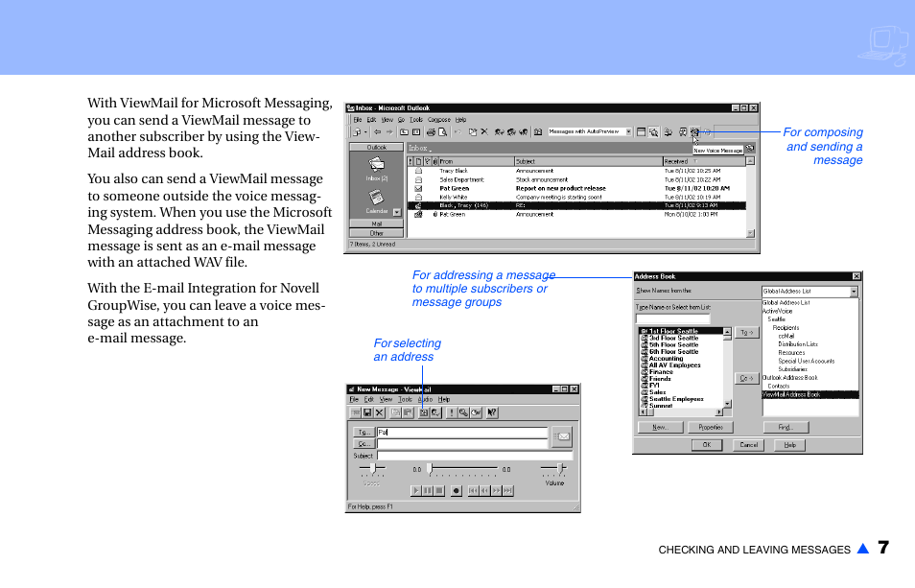Click the New Voice Message toolbar icon in Outlook
This screenshot has width=915, height=588.
694,131
